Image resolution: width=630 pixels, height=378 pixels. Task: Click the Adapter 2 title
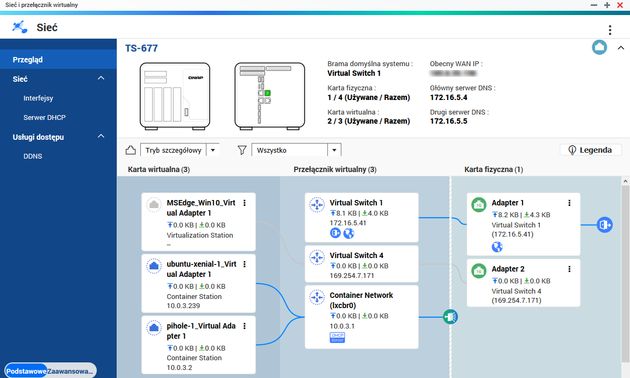click(508, 269)
